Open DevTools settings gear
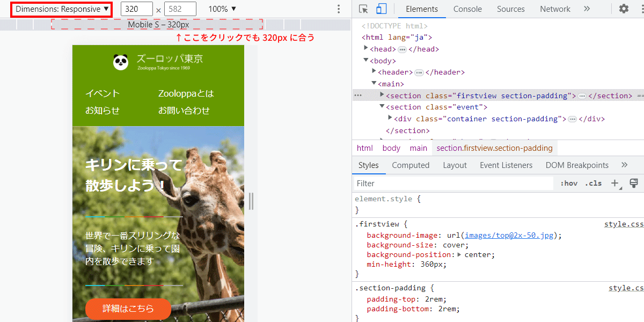The height and width of the screenshot is (322, 644). point(624,9)
